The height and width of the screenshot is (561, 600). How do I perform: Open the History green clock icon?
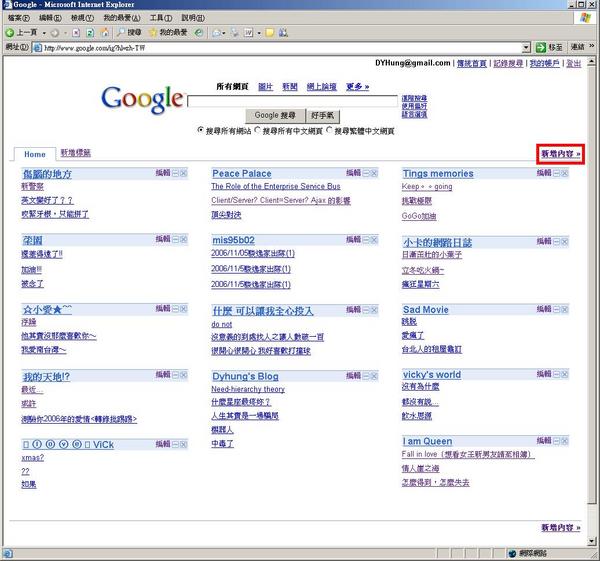click(x=199, y=33)
